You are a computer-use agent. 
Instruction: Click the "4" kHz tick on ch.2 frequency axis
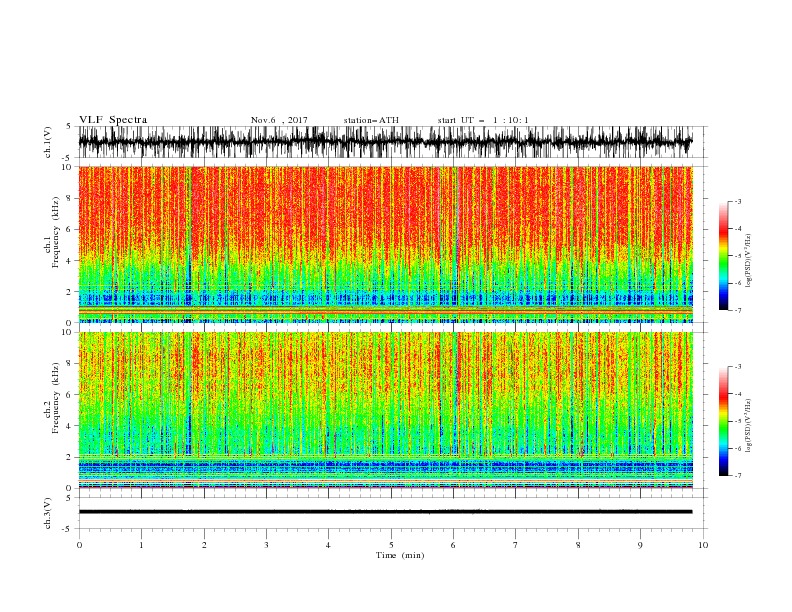tap(69, 426)
